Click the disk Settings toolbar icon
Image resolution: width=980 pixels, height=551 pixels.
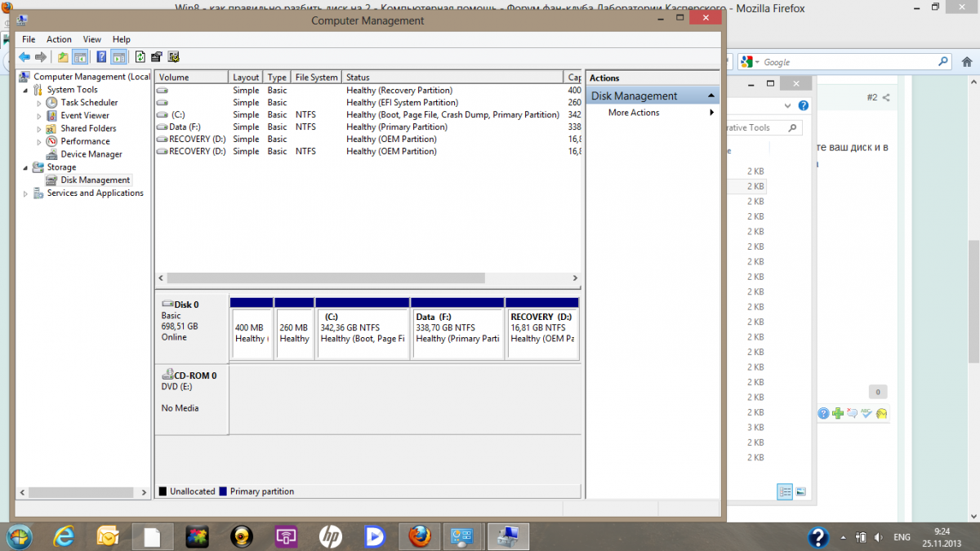pyautogui.click(x=173, y=57)
